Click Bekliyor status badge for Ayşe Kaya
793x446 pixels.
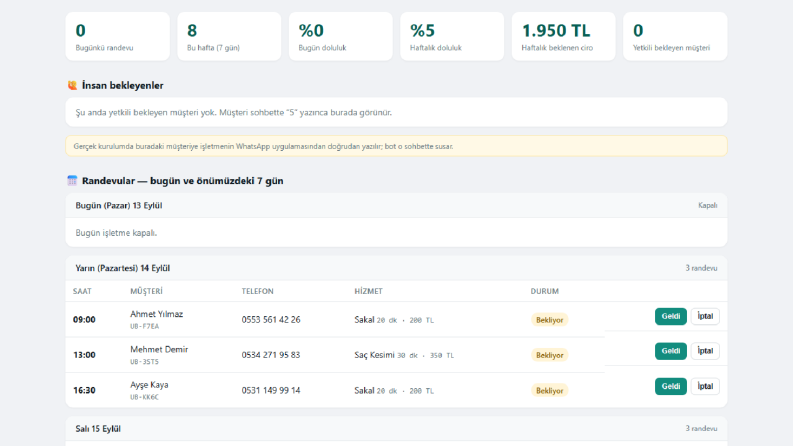549,390
